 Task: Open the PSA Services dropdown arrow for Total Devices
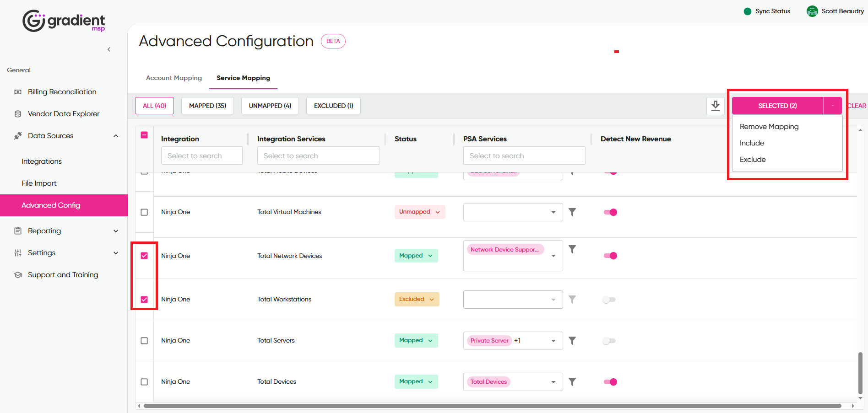553,382
